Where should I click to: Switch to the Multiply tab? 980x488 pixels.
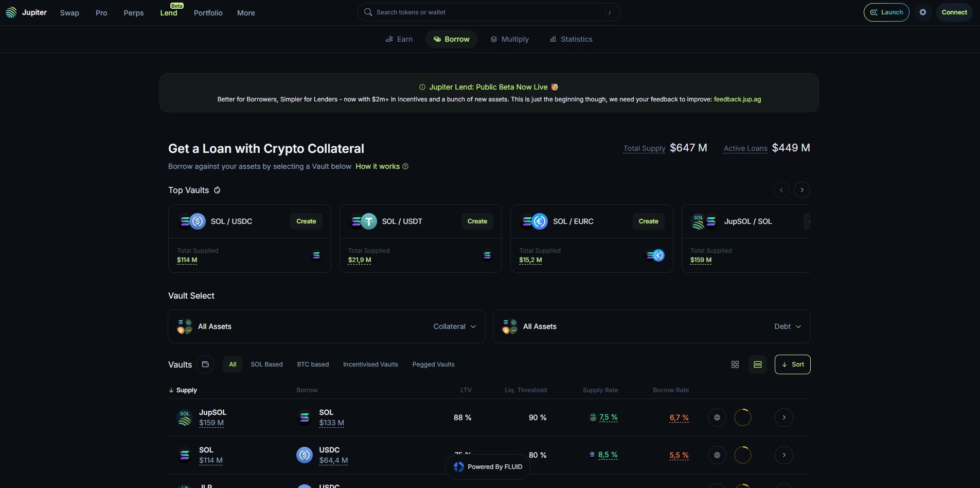[x=509, y=39]
